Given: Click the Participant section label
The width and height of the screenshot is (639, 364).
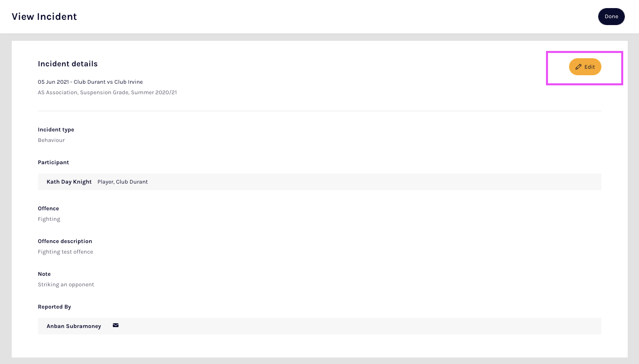Looking at the screenshot, I should (53, 163).
